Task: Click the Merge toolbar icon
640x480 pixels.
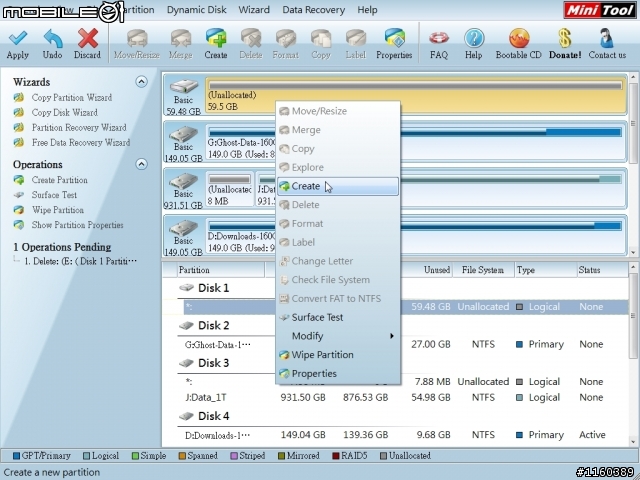Action: coord(180,38)
